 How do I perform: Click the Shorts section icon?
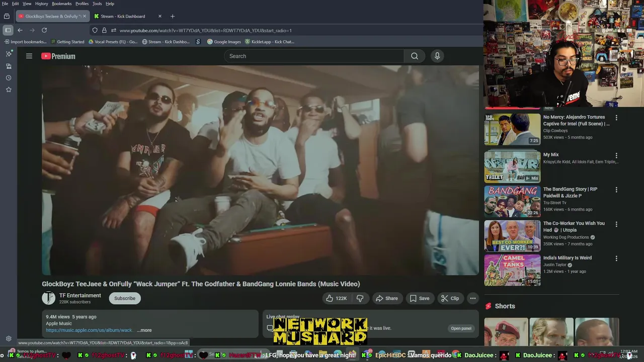tap(488, 306)
